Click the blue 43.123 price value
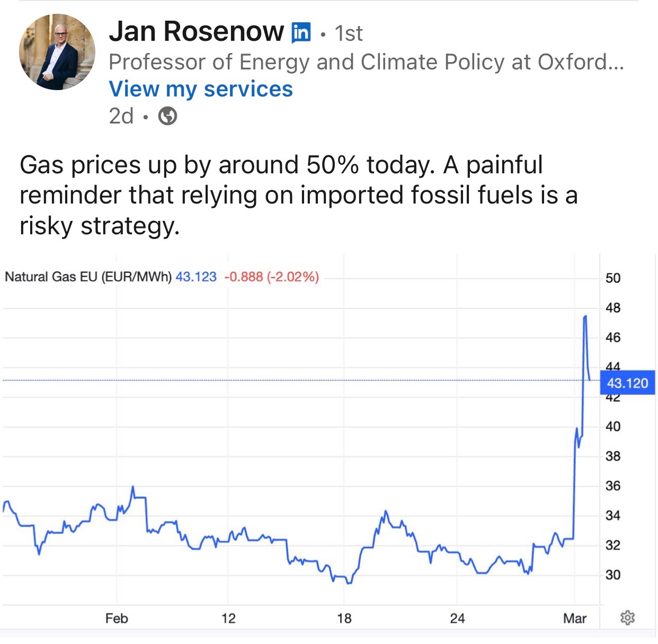Screen dimensions: 658x644 click(196, 277)
